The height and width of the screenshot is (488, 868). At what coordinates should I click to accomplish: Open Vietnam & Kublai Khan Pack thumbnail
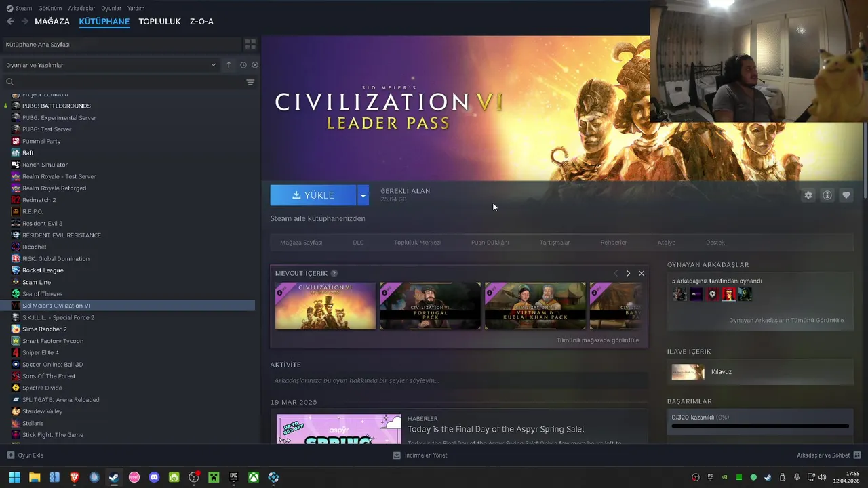click(535, 306)
